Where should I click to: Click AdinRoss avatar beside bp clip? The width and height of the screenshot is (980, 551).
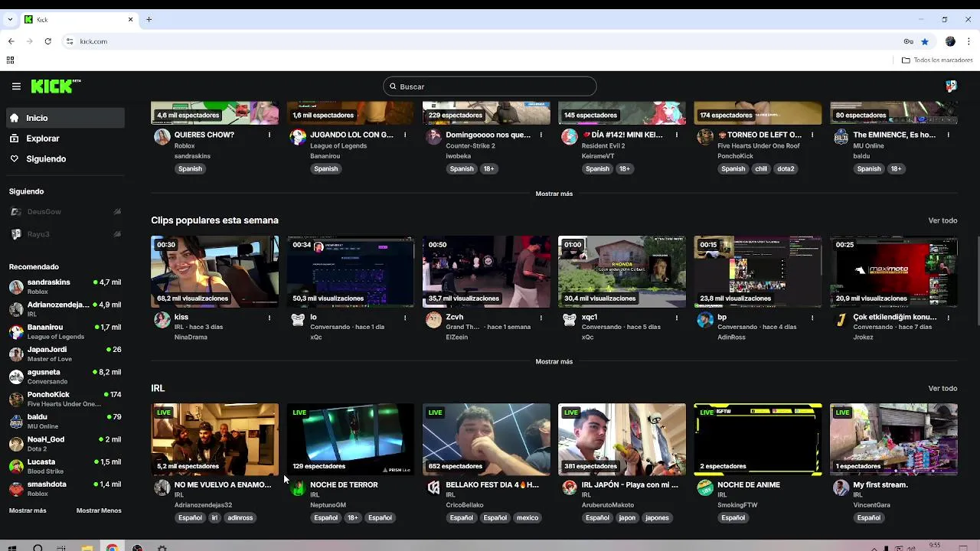tap(705, 320)
